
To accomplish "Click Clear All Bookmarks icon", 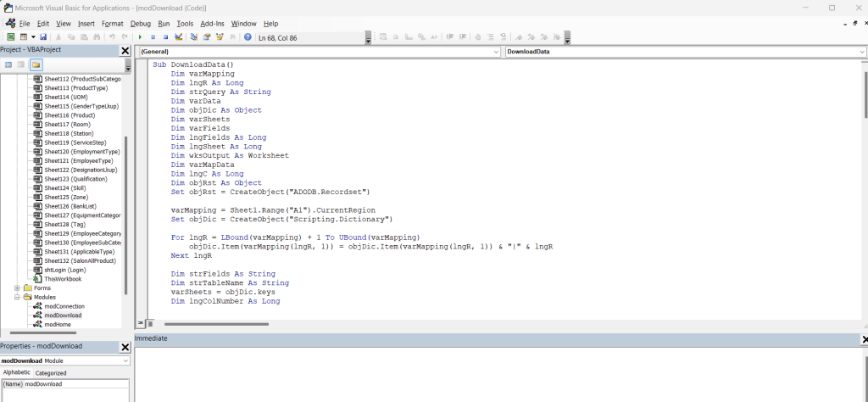I will pos(556,37).
